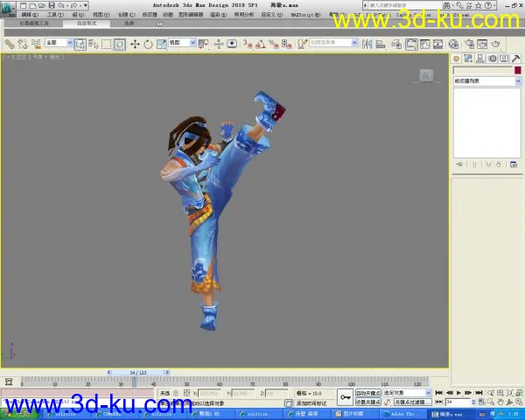Step to next frame
The image size is (525, 420).
click(x=468, y=393)
